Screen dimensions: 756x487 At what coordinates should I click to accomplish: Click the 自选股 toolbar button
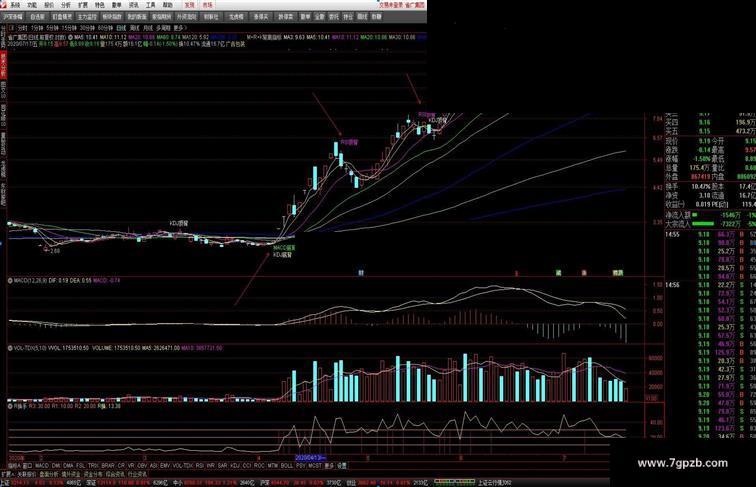coord(37,16)
